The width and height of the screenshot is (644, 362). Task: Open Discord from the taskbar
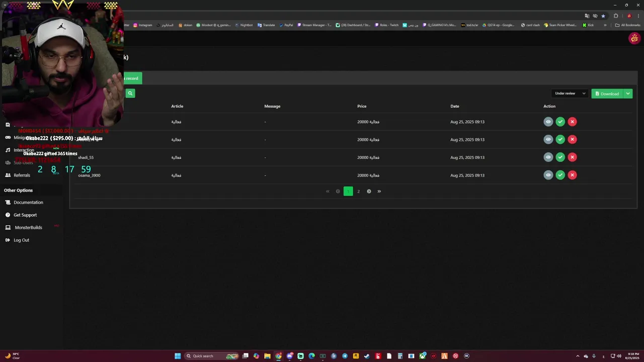tap(290, 356)
